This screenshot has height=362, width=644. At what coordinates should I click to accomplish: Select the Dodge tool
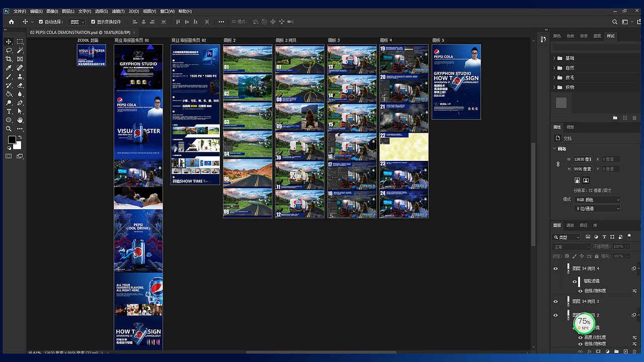(x=9, y=103)
